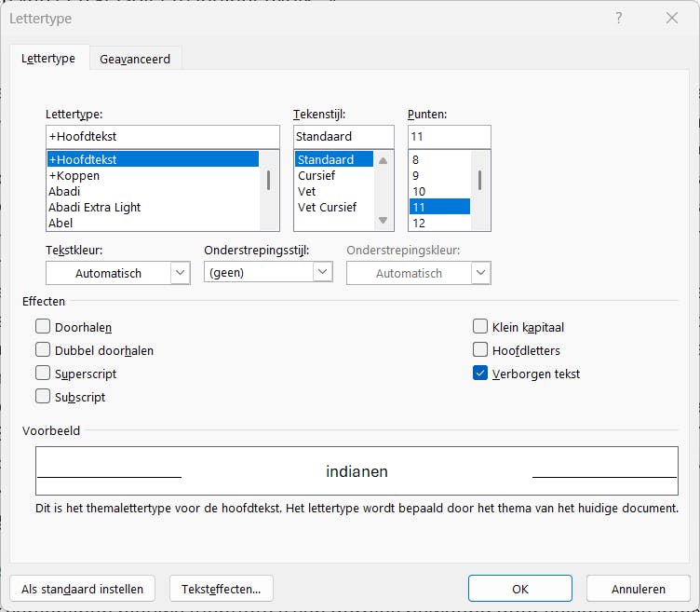Enable the Superscript checkbox
This screenshot has height=612, width=700.
(43, 374)
